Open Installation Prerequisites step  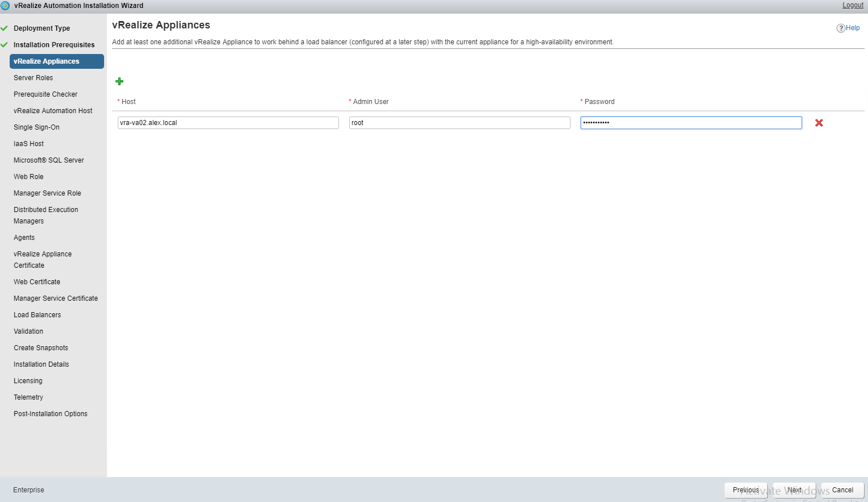[x=54, y=45]
